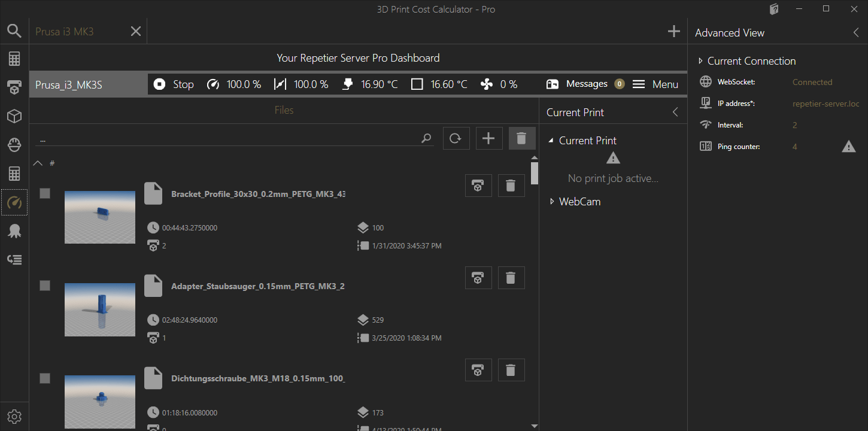Click the magnifier icon in files search
The height and width of the screenshot is (431, 868).
pyautogui.click(x=426, y=138)
